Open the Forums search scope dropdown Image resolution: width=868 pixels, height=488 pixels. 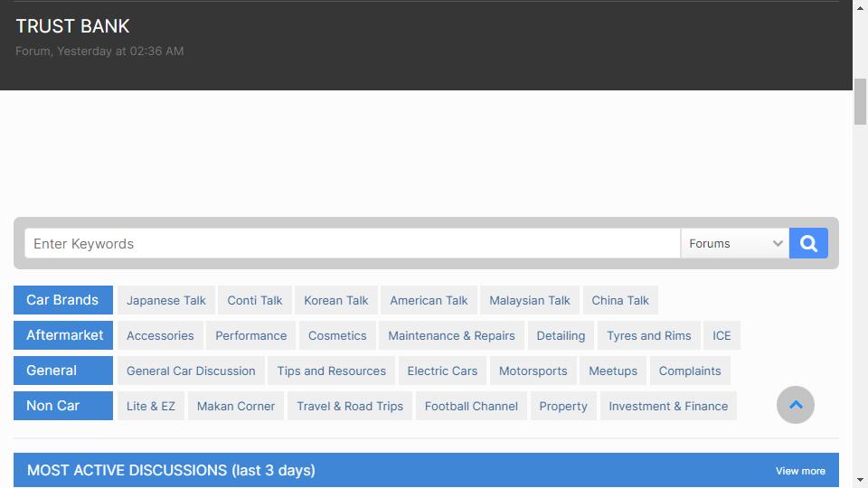[735, 243]
